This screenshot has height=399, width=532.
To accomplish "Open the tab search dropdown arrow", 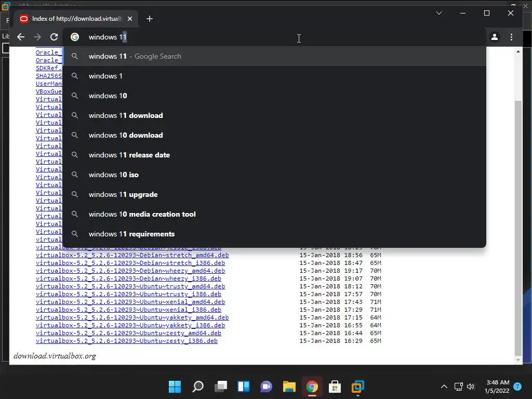I will pos(438,13).
